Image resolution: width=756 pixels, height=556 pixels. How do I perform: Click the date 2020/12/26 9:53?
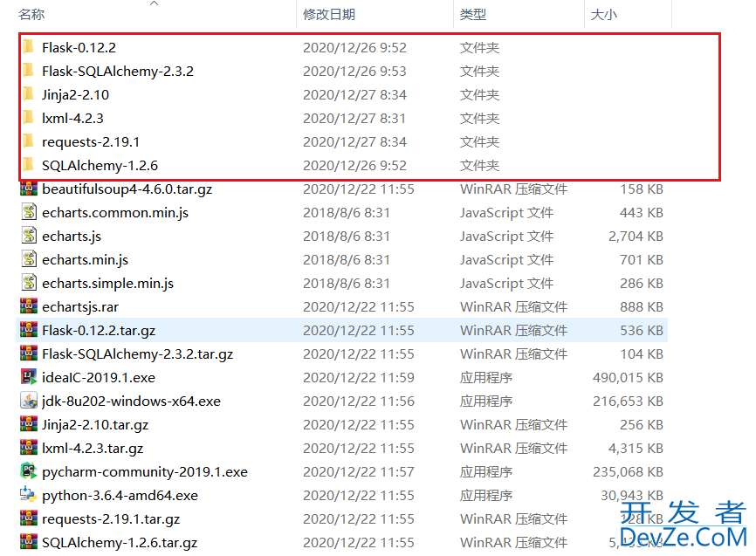[x=354, y=71]
